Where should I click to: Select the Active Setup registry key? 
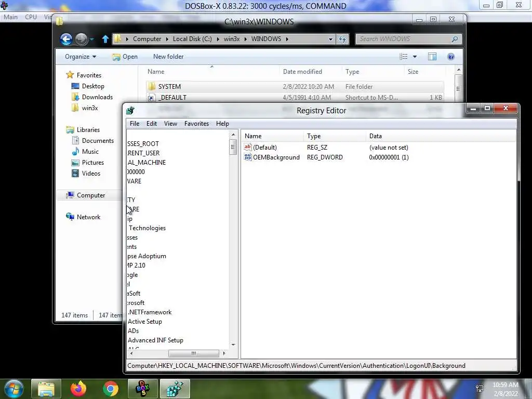pyautogui.click(x=145, y=321)
